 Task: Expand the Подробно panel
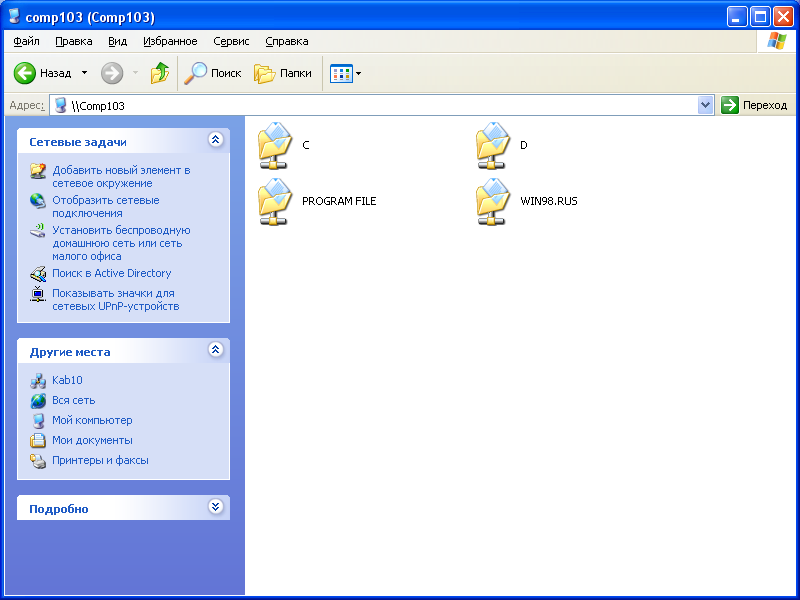[x=215, y=507]
